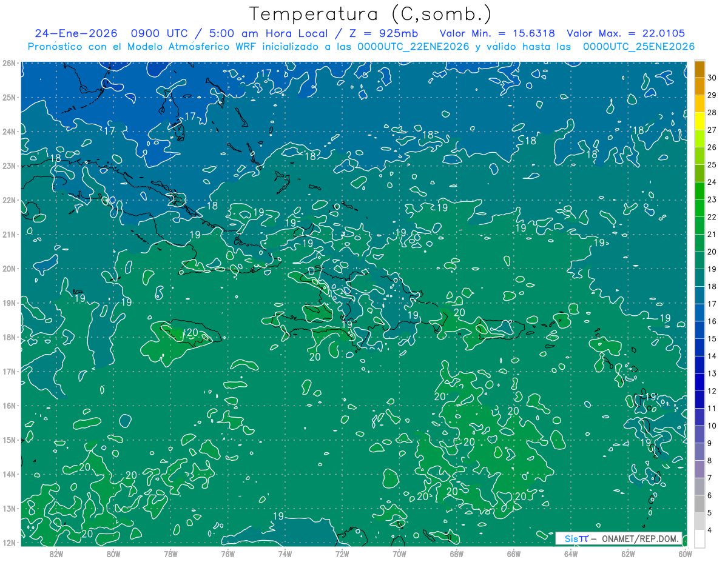Click the color bar label "15"
728x562 pixels.
click(712, 338)
